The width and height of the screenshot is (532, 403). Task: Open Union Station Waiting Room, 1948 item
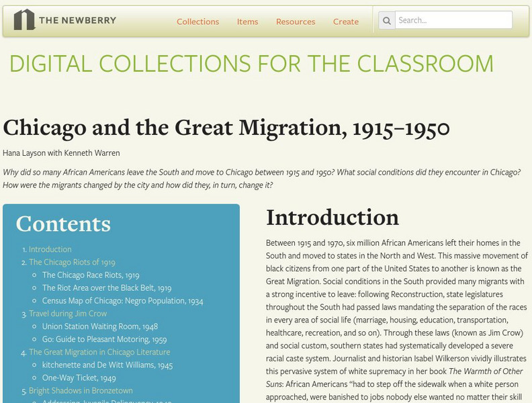(99, 326)
